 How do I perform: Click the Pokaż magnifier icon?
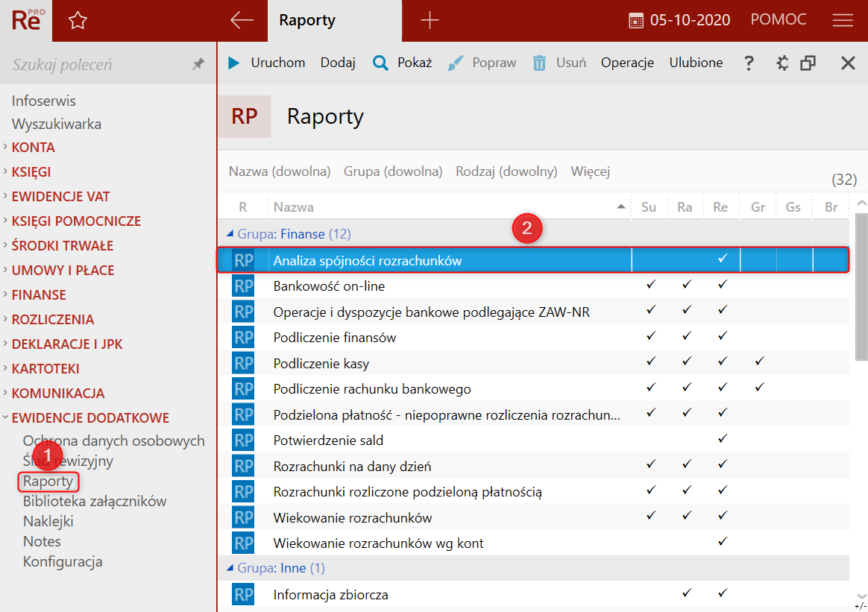(x=380, y=63)
